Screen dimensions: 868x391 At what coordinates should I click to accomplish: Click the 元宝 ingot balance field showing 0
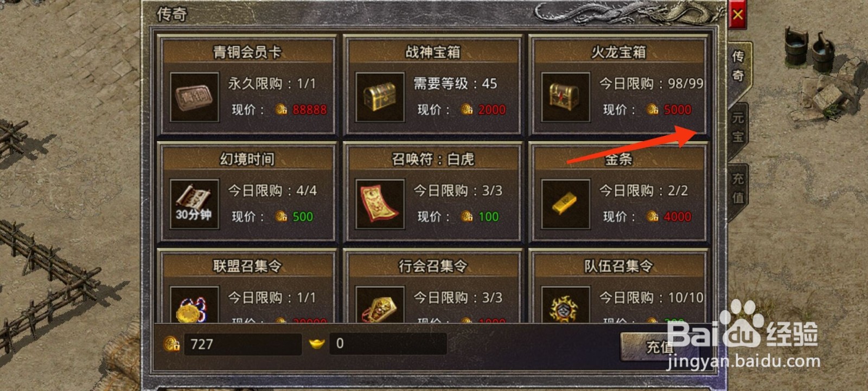point(387,344)
